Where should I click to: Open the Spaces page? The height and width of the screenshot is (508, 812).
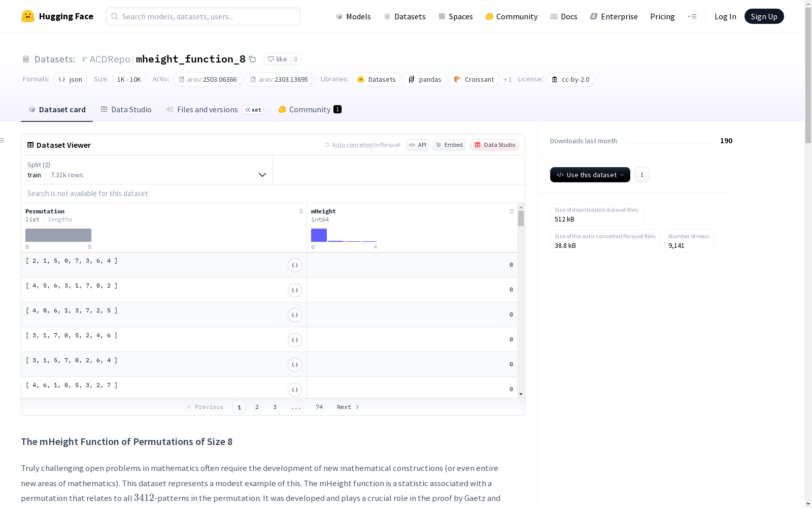pyautogui.click(x=456, y=16)
